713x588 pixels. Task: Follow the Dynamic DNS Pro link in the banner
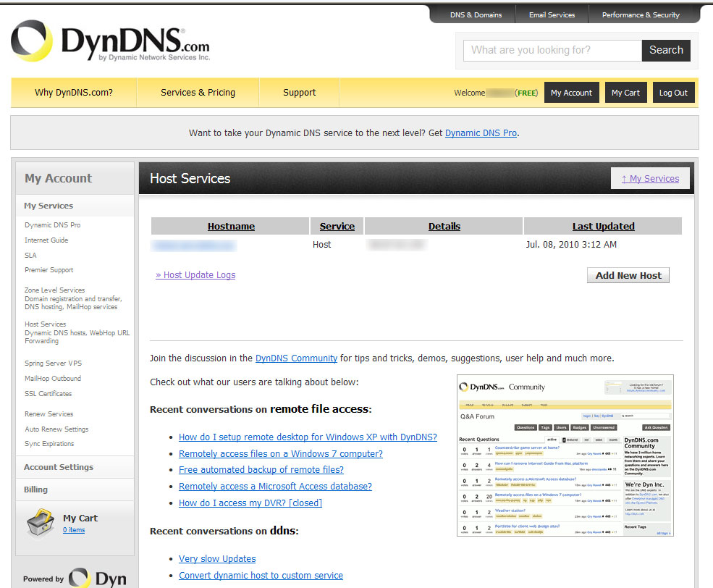pyautogui.click(x=481, y=133)
